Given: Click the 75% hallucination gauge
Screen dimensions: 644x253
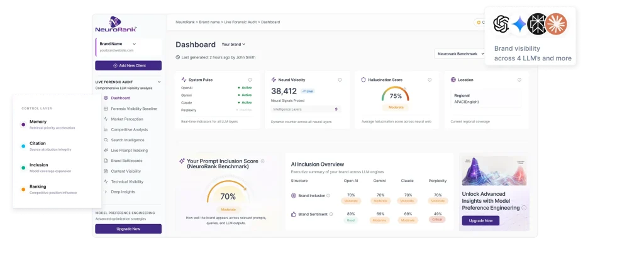Looking at the screenshot, I should tap(396, 94).
